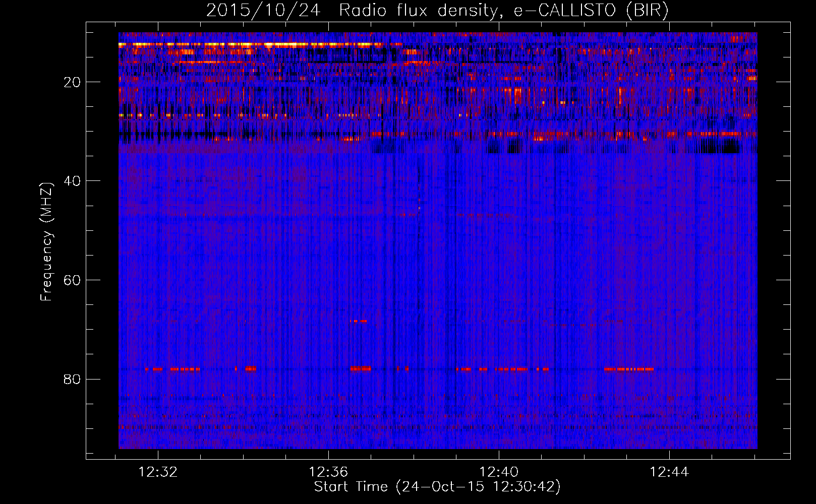Click the short red segment near 68 MHz after 12:36

(x=359, y=321)
